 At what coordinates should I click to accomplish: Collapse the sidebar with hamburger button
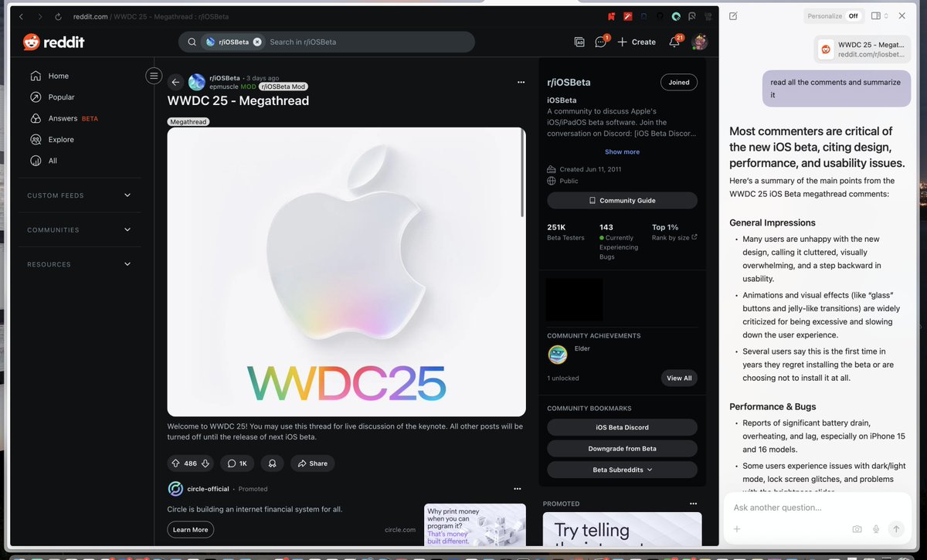pyautogui.click(x=154, y=76)
